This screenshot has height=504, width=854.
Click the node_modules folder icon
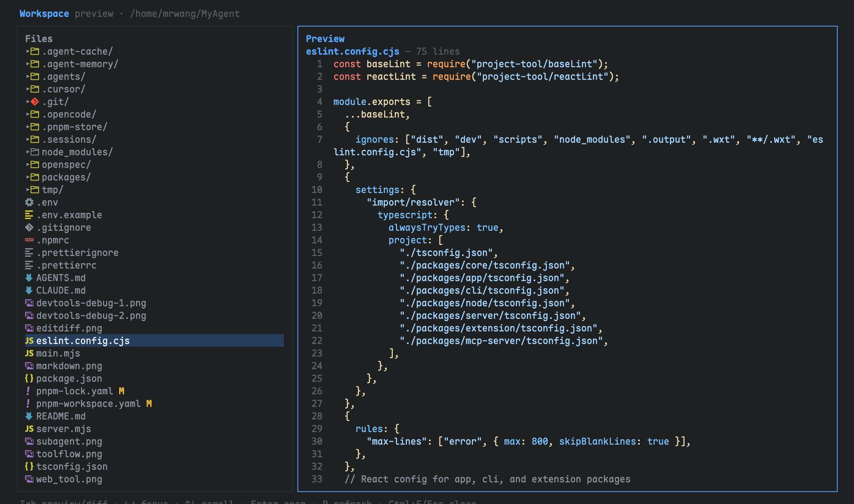click(x=35, y=152)
